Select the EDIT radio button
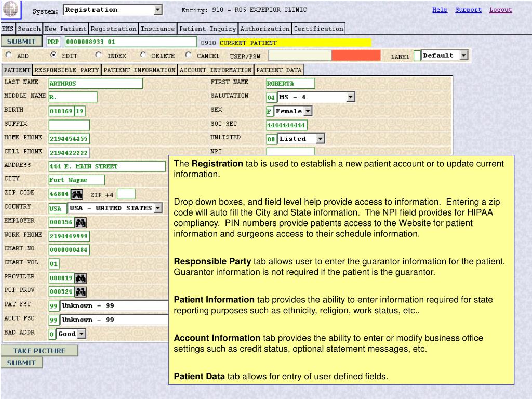The height and width of the screenshot is (399, 532). (x=53, y=55)
